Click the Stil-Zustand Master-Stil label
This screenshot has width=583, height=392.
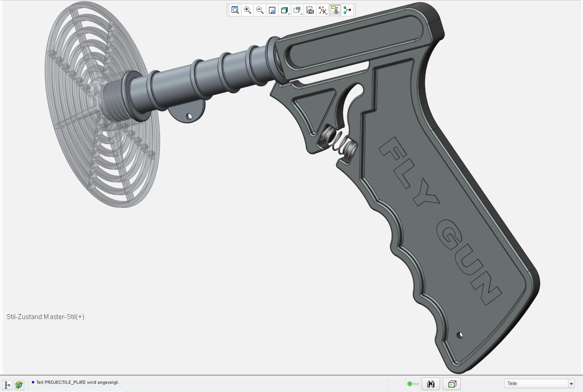pyautogui.click(x=46, y=317)
